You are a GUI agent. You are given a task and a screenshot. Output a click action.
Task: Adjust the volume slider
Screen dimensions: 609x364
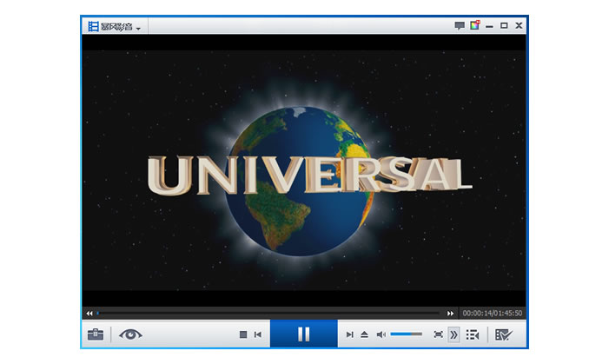[406, 334]
